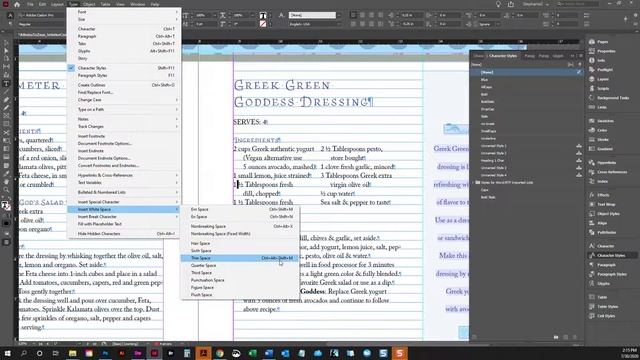
Task: Expand the Track Changes submenu
Action: (x=124, y=127)
